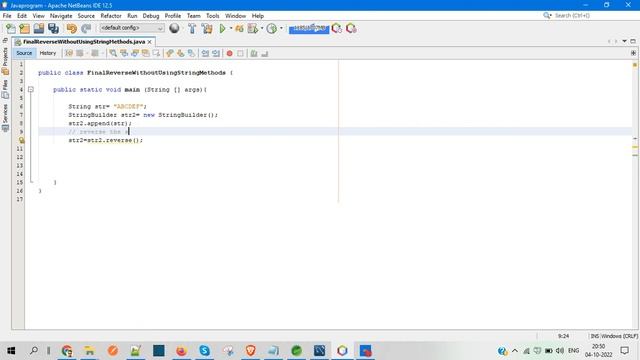Toggle Rectangular Selection in the editor toolbar
This screenshot has width=640, height=360.
tap(156, 53)
